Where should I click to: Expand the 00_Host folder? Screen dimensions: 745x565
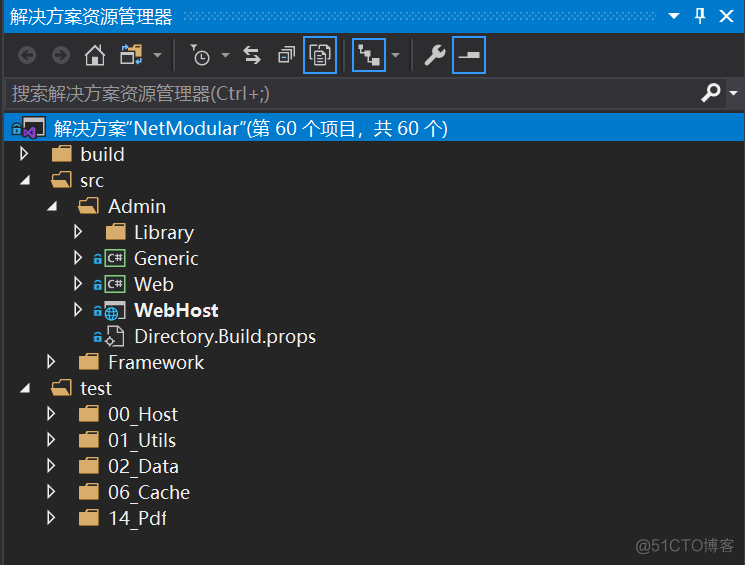[x=51, y=414]
